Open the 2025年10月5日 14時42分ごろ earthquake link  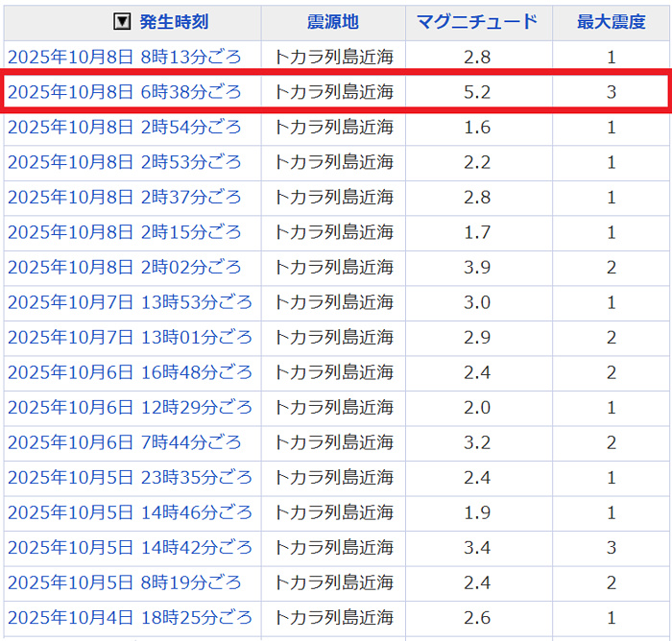130,547
